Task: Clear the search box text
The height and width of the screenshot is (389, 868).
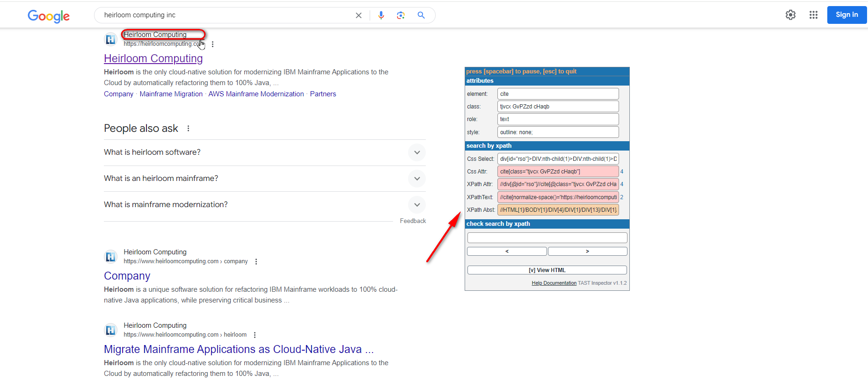Action: pyautogui.click(x=358, y=15)
